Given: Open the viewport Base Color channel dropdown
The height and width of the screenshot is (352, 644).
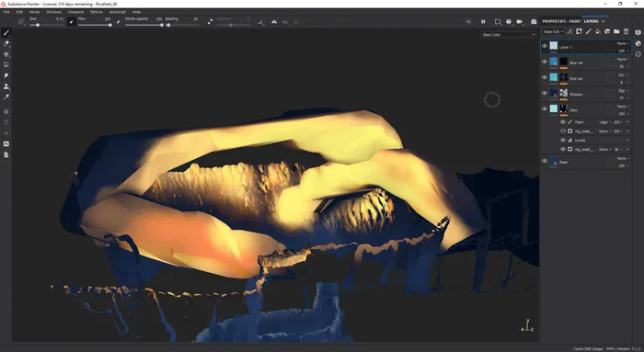Looking at the screenshot, I should (x=509, y=34).
